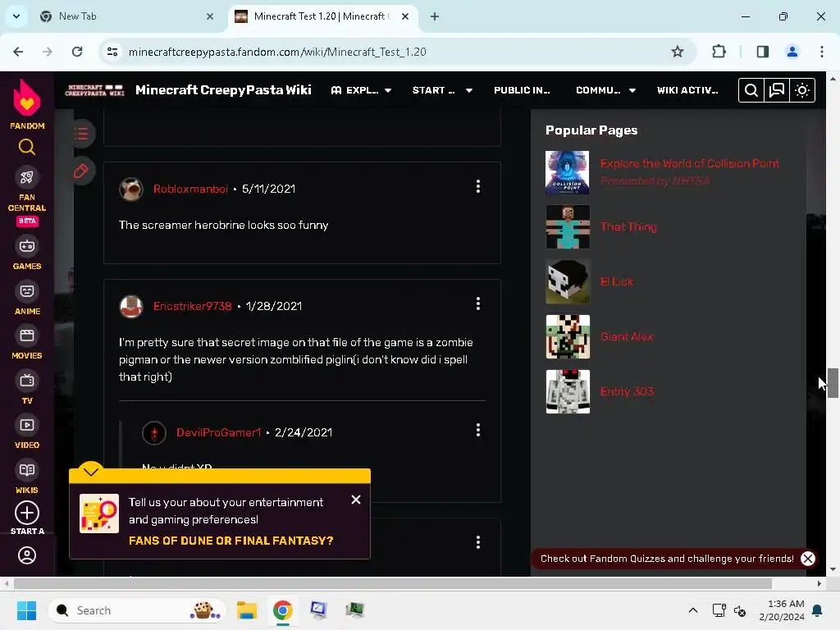Click the Entity 303 thumbnail image
The width and height of the screenshot is (840, 630).
pyautogui.click(x=568, y=391)
